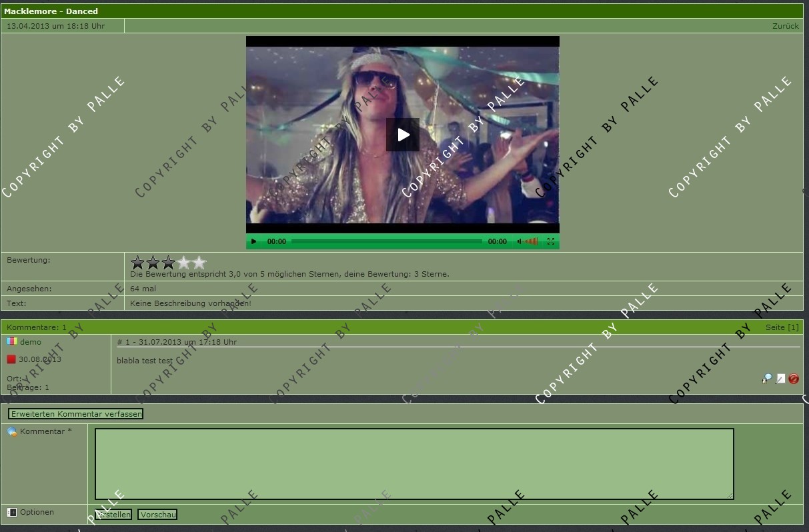Click the text Keine Beschreibung vorhanden!
The height and width of the screenshot is (532, 809).
(191, 303)
